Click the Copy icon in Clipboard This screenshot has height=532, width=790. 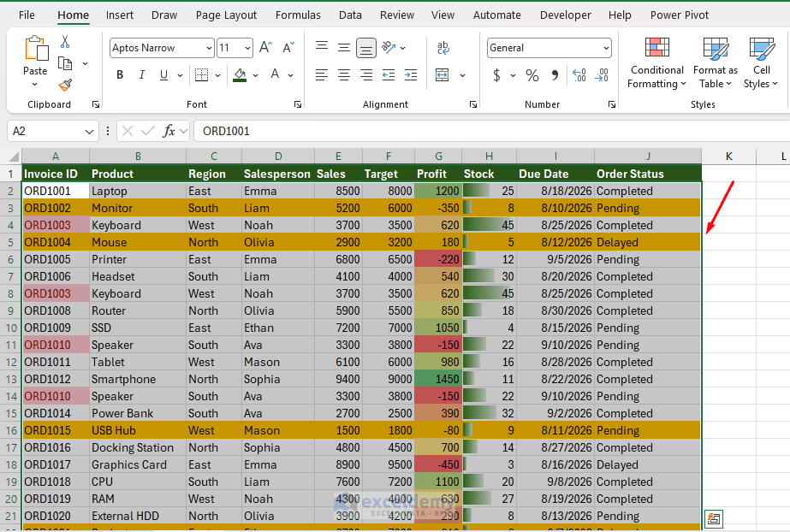(65, 63)
